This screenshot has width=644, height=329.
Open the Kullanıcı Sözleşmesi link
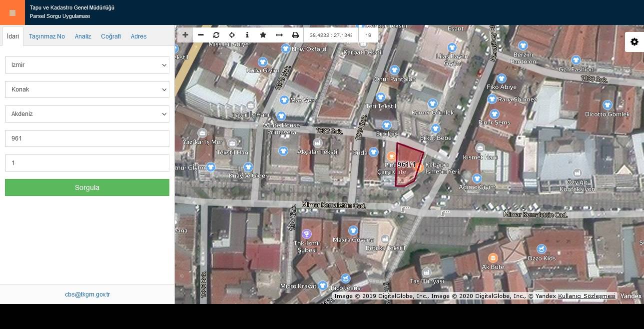click(x=587, y=296)
